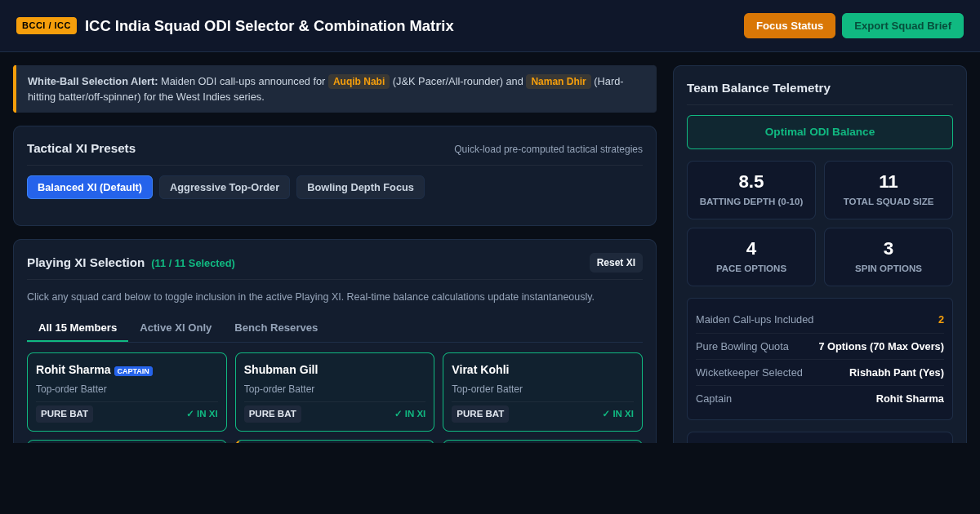Toggle Rohit Sharma squad card
The height and width of the screenshot is (514, 980).
[127, 392]
